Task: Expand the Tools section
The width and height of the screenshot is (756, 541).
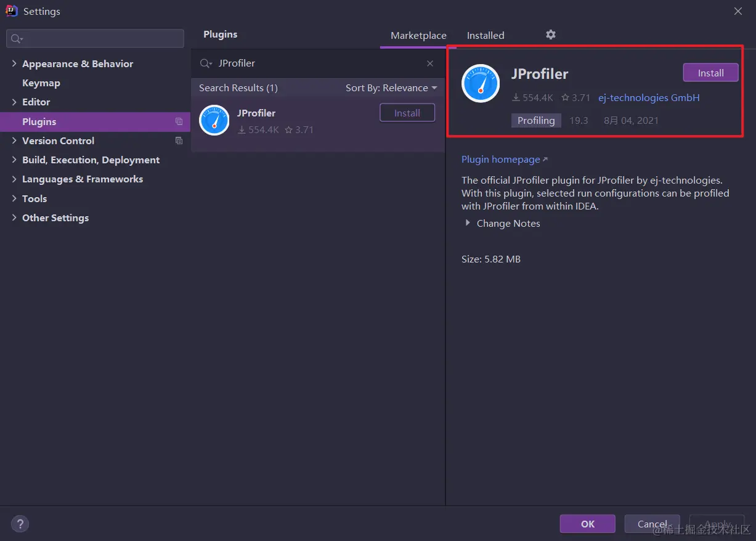Action: [x=14, y=198]
